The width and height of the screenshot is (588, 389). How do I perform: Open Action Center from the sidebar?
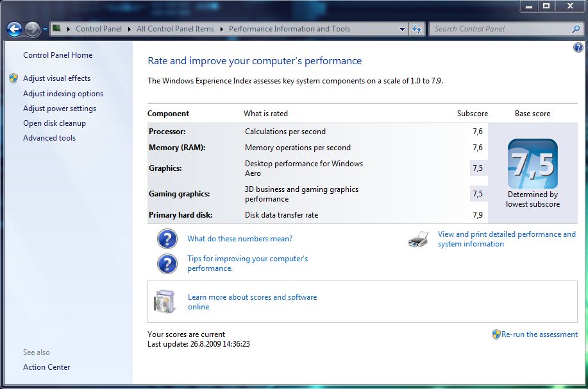(46, 367)
